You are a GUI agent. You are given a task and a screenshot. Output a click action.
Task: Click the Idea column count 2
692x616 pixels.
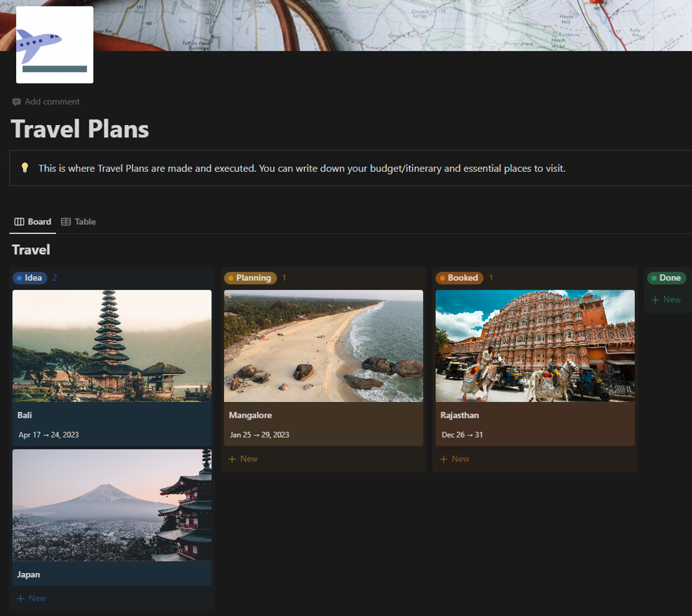(x=54, y=278)
